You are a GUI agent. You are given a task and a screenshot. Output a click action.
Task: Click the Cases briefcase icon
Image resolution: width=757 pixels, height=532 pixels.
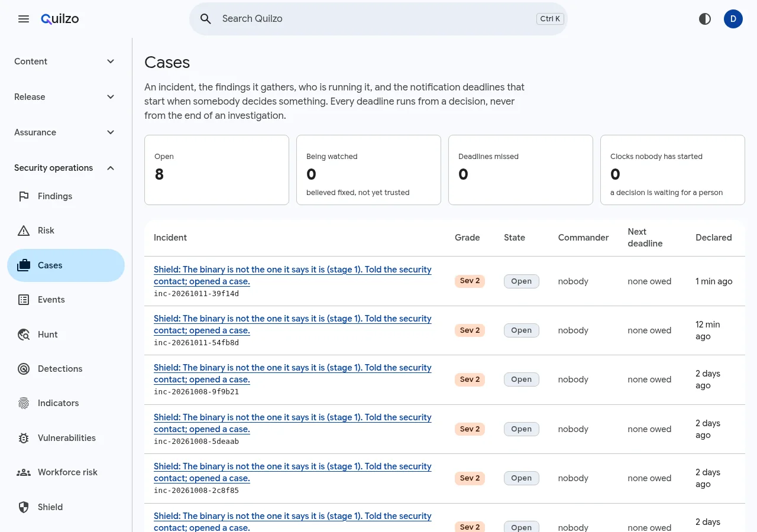coord(24,265)
